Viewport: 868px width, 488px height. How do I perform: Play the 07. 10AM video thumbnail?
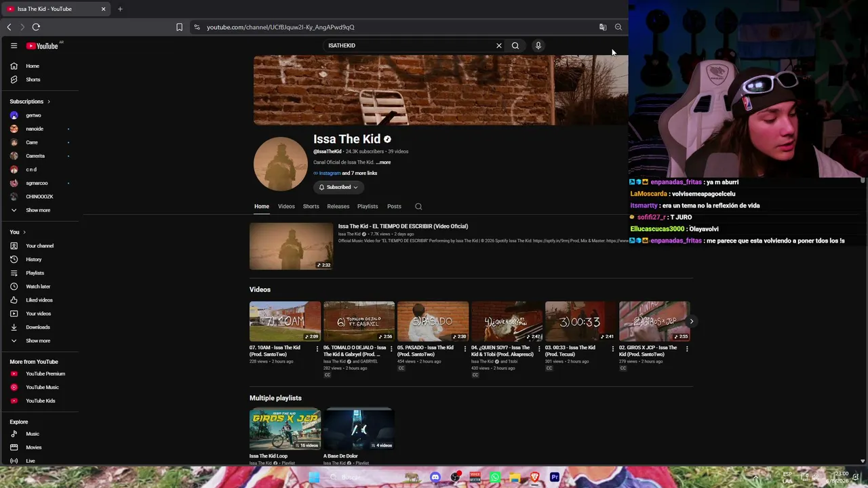tap(285, 321)
